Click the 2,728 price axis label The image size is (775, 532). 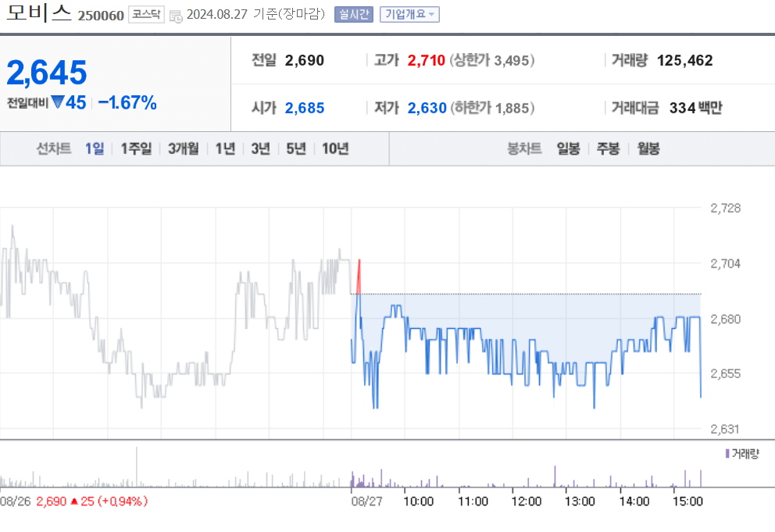coord(726,208)
